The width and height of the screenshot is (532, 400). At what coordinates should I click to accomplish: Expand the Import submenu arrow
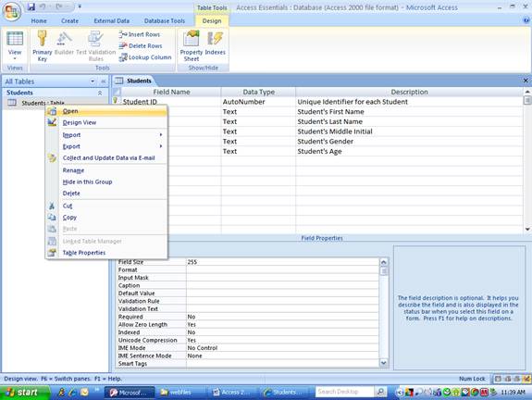pyautogui.click(x=161, y=135)
